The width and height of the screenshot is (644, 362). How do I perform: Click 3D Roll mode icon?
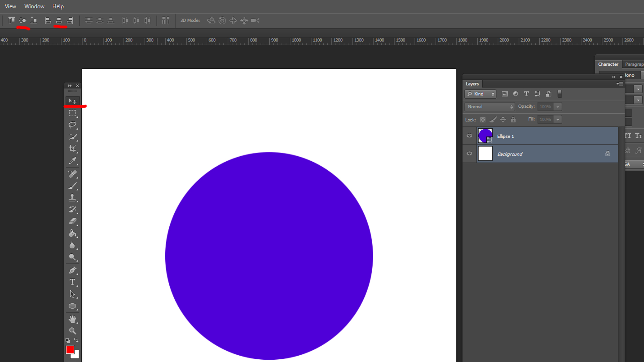(x=222, y=20)
